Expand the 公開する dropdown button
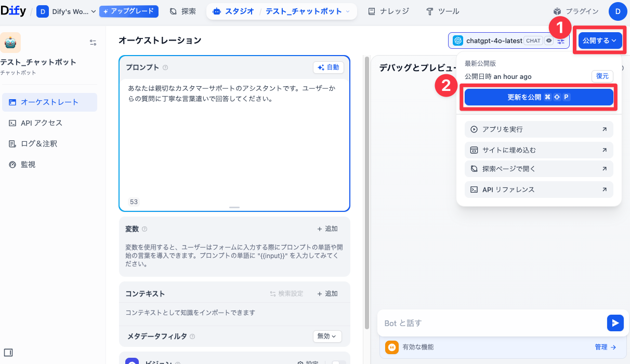 coord(600,41)
